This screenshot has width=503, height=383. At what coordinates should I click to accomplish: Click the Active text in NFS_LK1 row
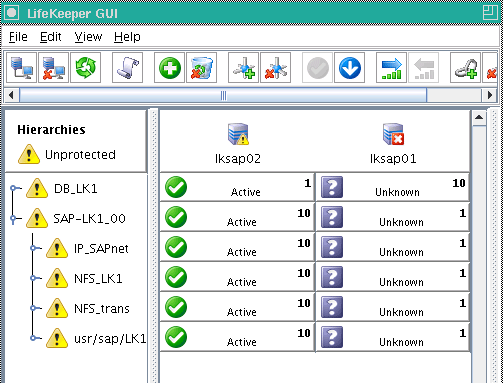click(x=242, y=282)
